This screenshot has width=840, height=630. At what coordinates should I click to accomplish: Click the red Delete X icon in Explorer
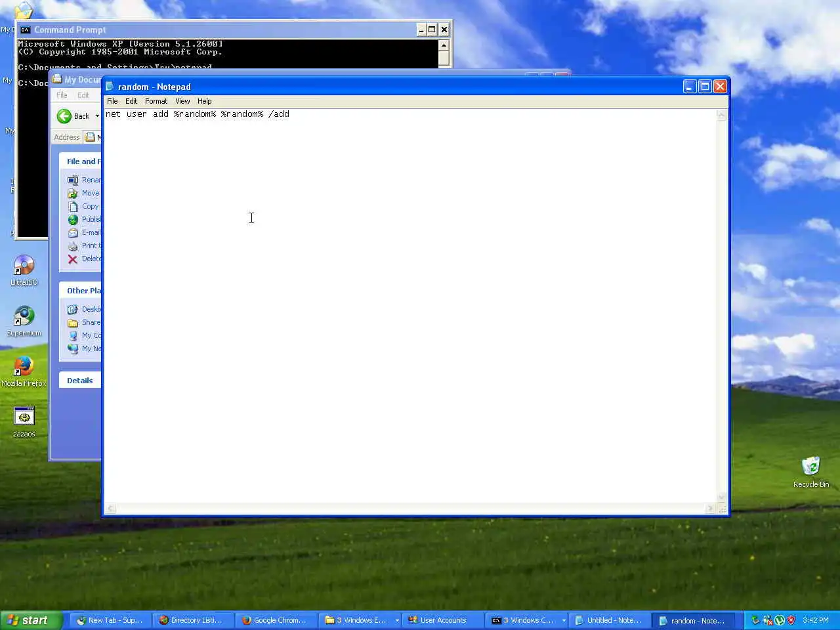73,259
